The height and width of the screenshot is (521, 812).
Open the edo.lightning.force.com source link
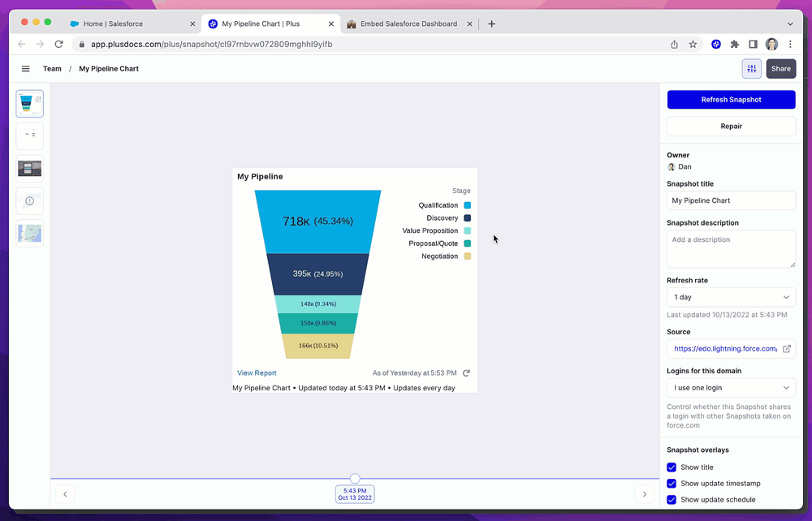[725, 349]
